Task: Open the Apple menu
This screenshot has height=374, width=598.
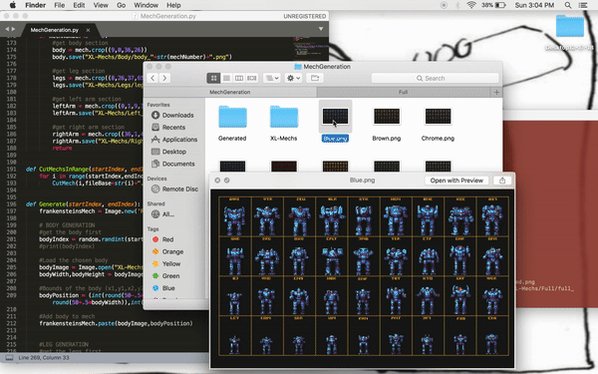Action: 12,5
